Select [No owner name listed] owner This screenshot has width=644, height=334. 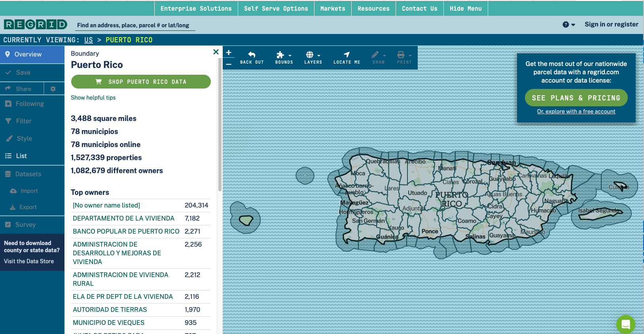click(x=106, y=205)
